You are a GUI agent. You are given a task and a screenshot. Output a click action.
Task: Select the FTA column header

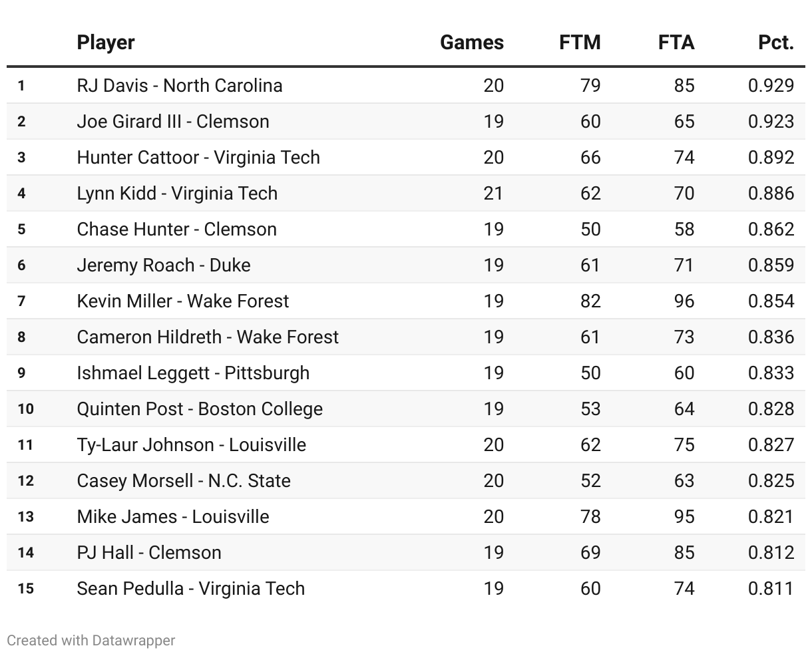coord(676,43)
